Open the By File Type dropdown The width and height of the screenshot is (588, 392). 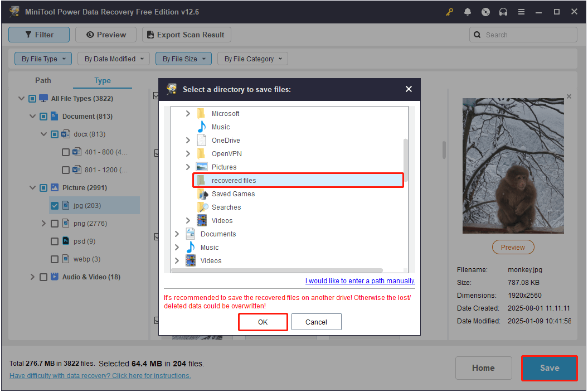click(x=43, y=59)
